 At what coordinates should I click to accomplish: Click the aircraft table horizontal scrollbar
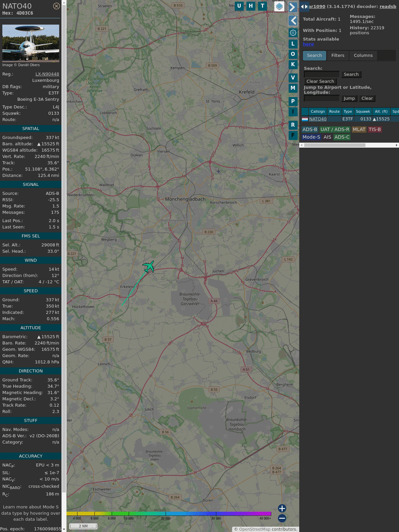[334, 145]
